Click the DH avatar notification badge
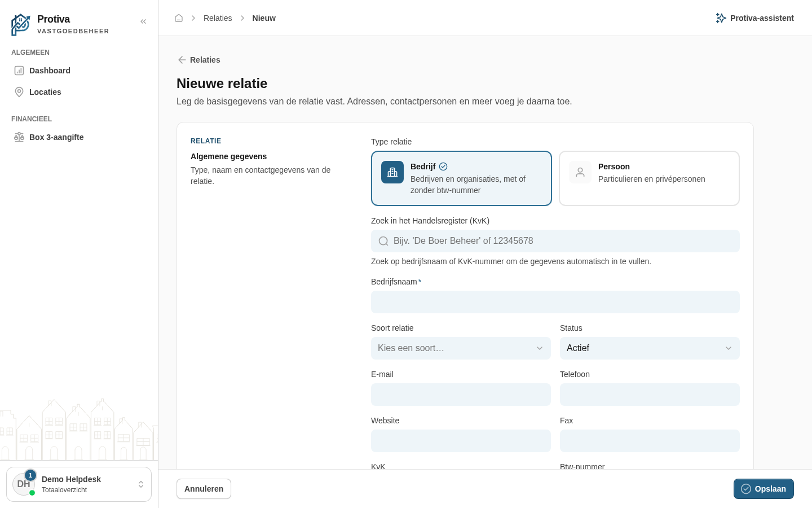 point(30,475)
